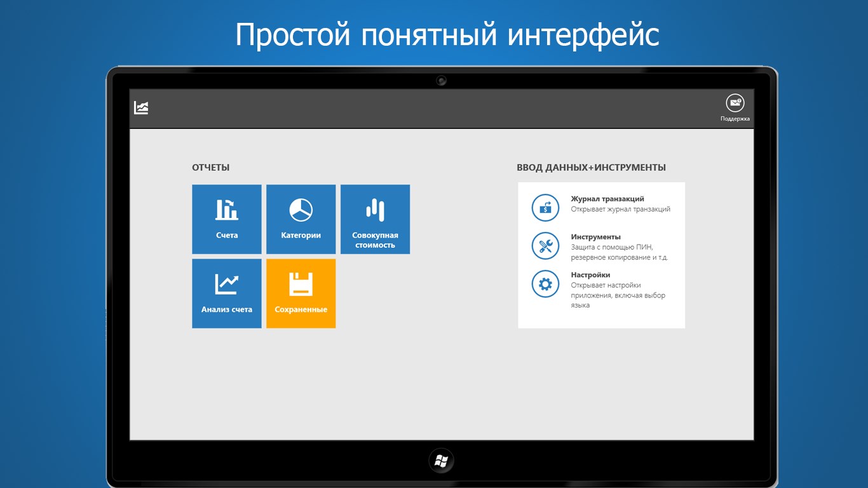Open the Совокупная стоимость tile
Screen dimensions: 868x488
[x=375, y=219]
